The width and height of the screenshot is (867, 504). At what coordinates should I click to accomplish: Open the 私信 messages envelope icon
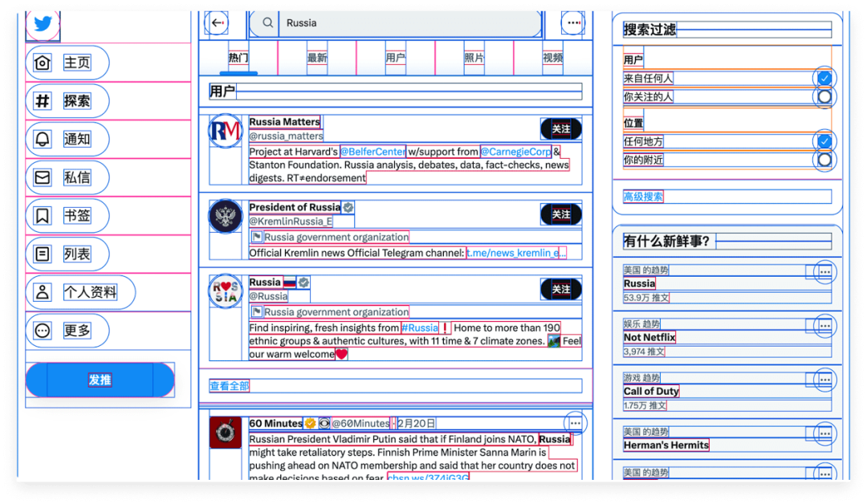43,177
